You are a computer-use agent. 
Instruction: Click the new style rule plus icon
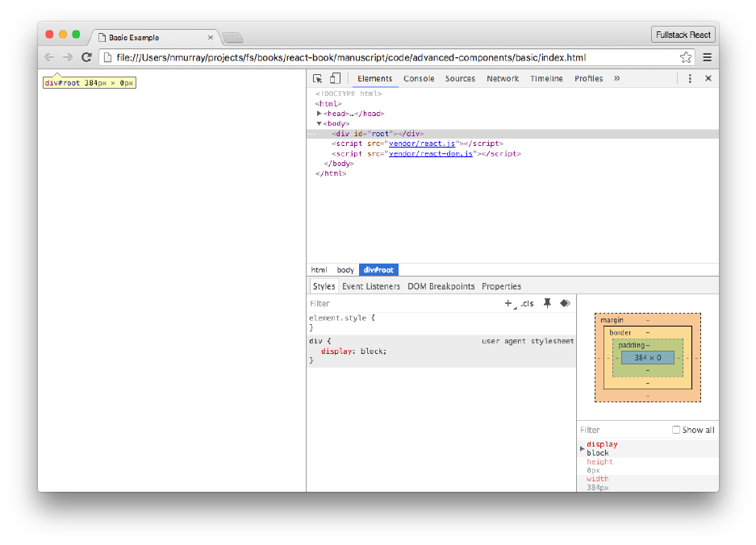point(508,303)
